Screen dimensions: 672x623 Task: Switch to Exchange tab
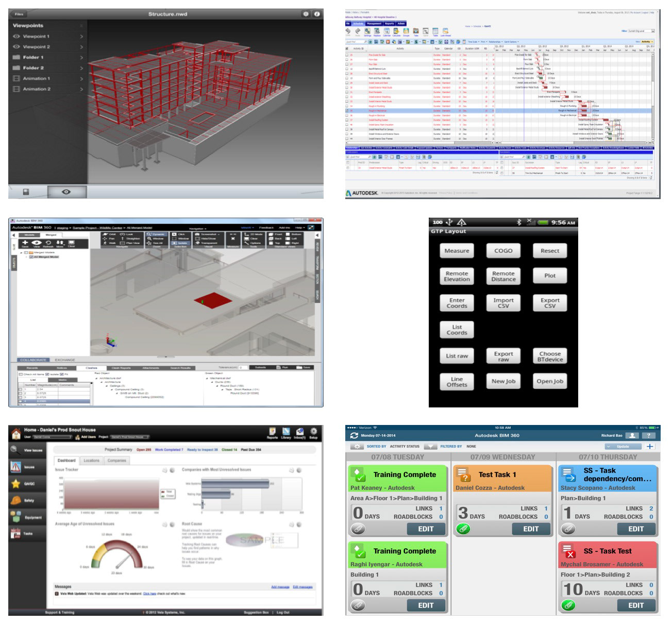tap(65, 360)
